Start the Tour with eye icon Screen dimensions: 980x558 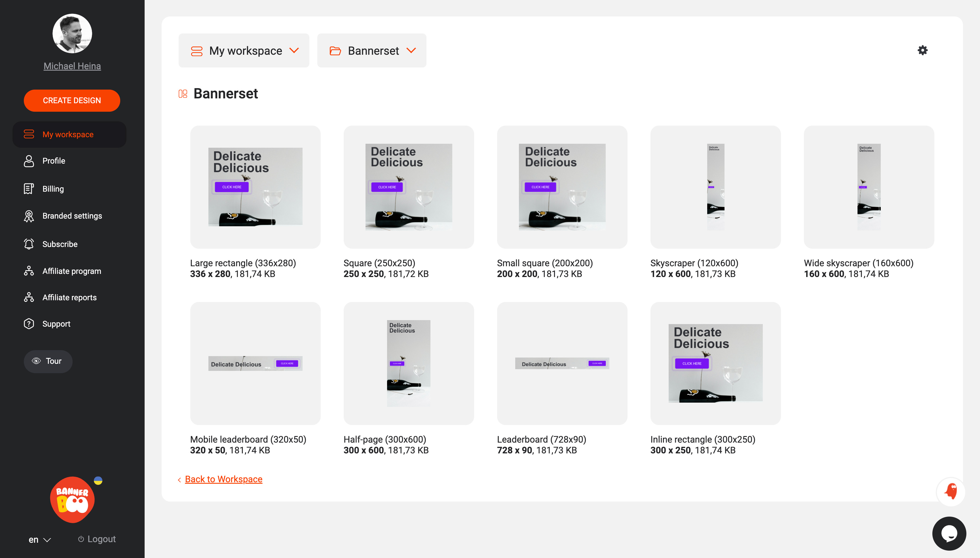point(48,361)
